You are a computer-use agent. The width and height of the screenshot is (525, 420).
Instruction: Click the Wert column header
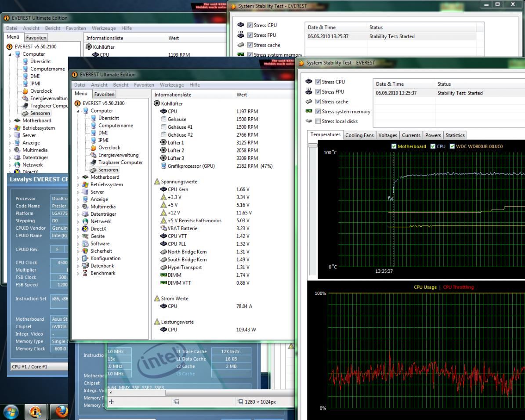point(264,94)
